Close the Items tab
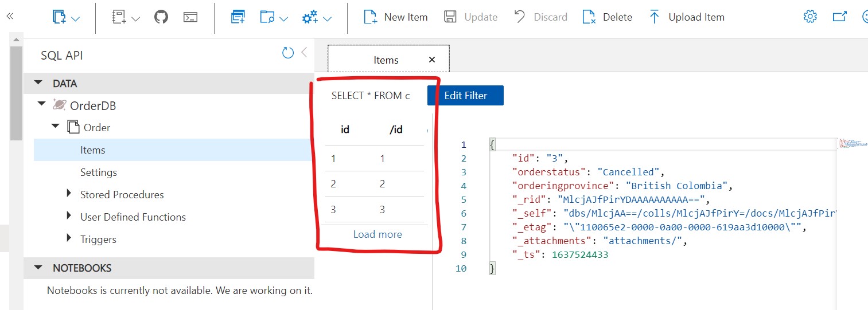The image size is (868, 310). 432,60
